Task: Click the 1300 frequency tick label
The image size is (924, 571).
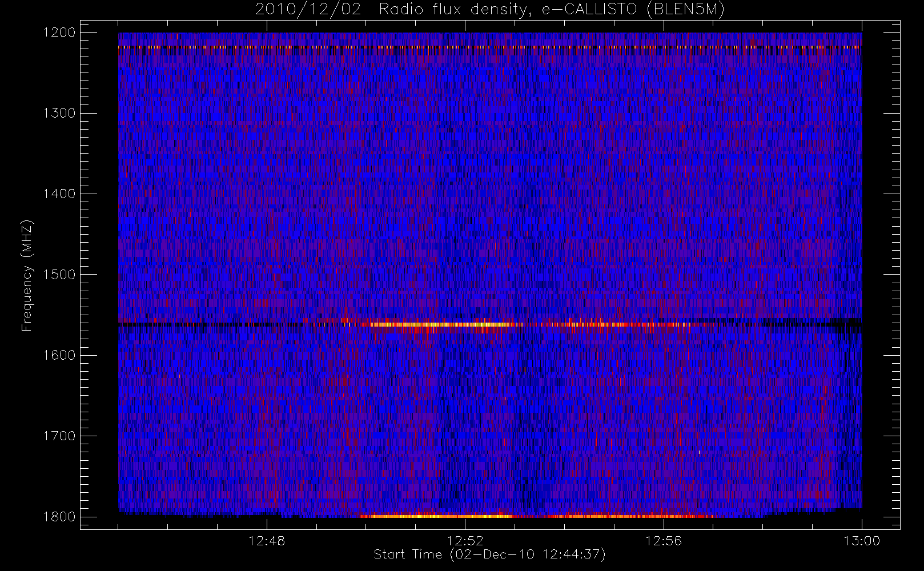Action: [x=59, y=113]
